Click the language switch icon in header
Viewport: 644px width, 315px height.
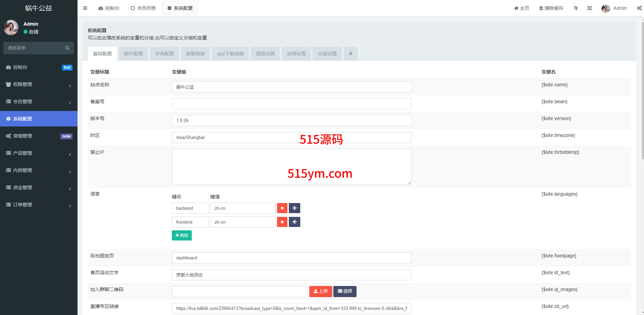(575, 8)
